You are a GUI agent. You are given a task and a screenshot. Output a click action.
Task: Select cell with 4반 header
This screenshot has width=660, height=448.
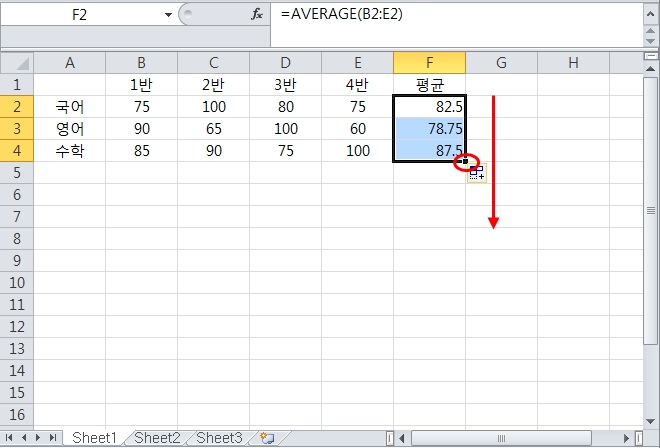[x=358, y=85]
